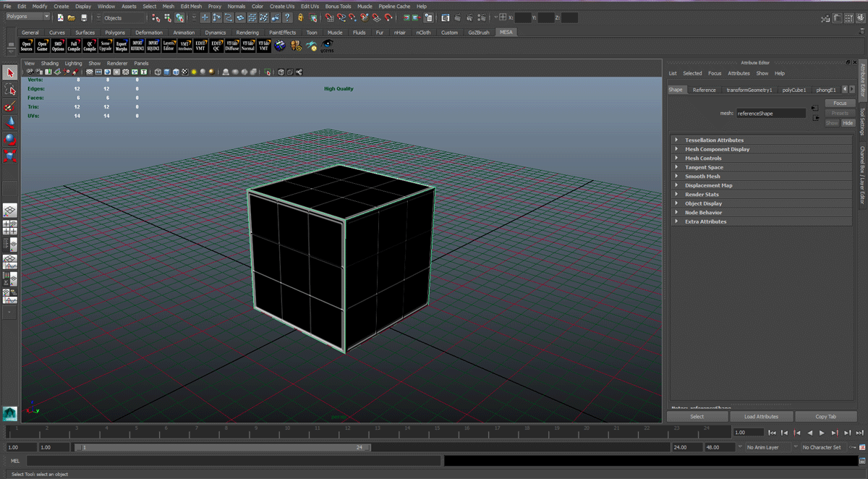Open the Polygons menu set dropdown

click(x=27, y=17)
